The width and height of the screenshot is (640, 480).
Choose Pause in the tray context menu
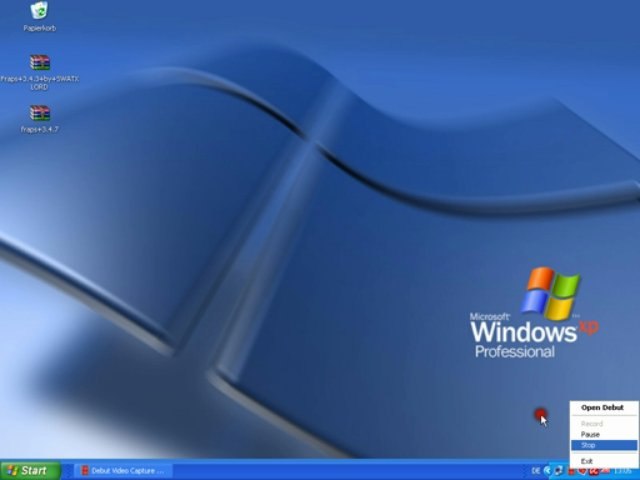(x=604, y=434)
